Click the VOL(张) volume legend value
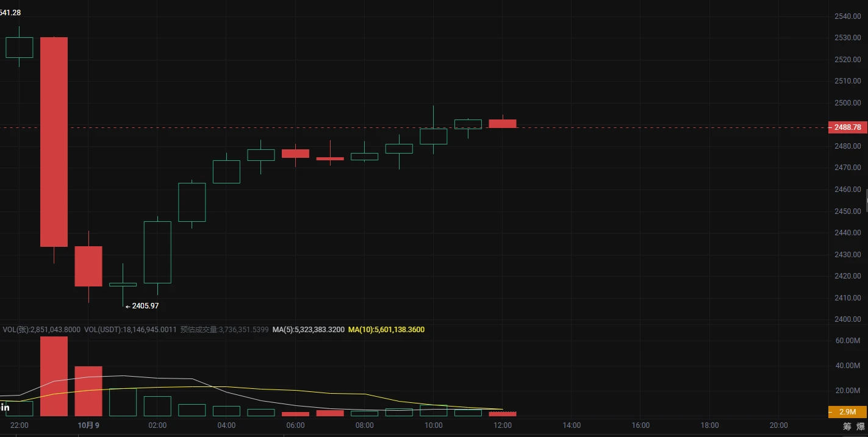 click(x=41, y=330)
